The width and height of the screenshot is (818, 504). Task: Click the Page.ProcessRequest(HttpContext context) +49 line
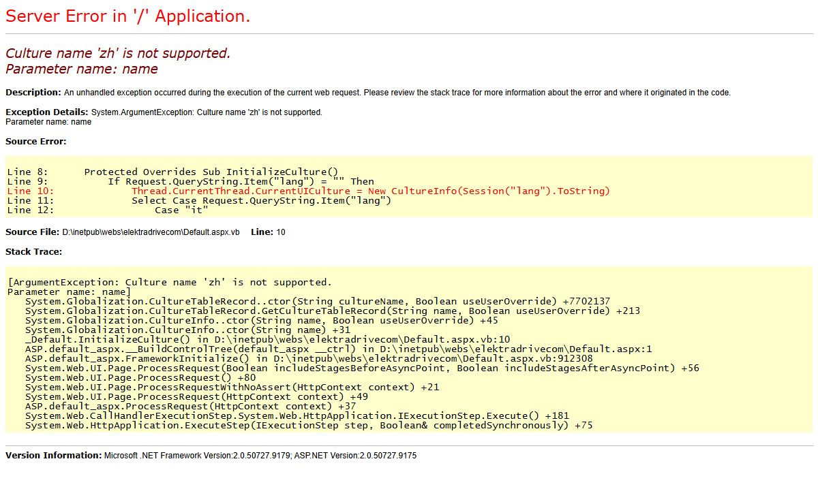click(197, 396)
